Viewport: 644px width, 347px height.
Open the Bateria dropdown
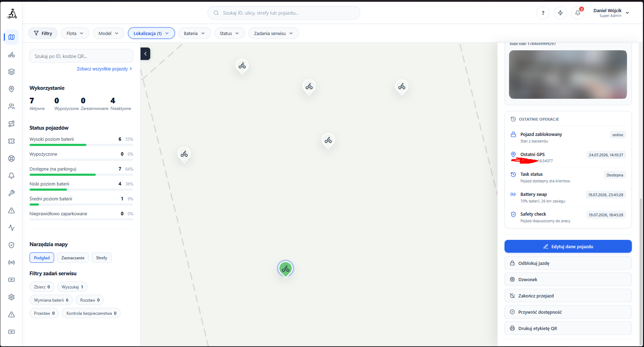point(194,33)
